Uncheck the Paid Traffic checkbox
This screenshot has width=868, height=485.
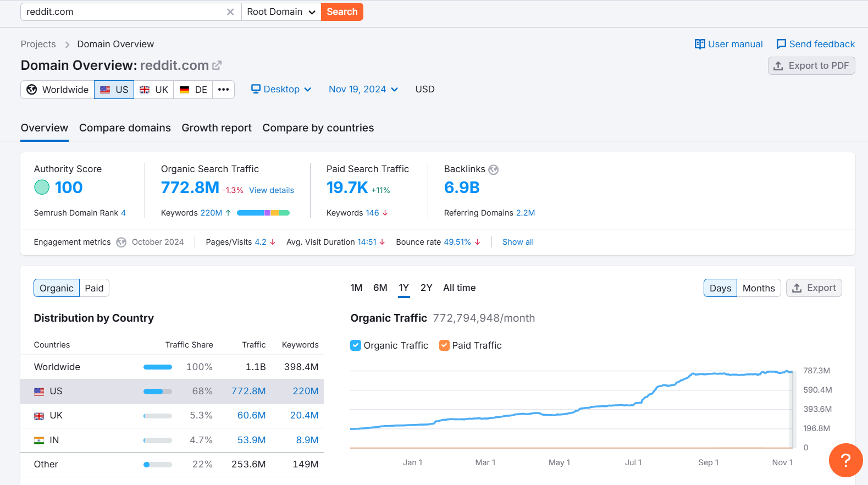pyautogui.click(x=444, y=345)
